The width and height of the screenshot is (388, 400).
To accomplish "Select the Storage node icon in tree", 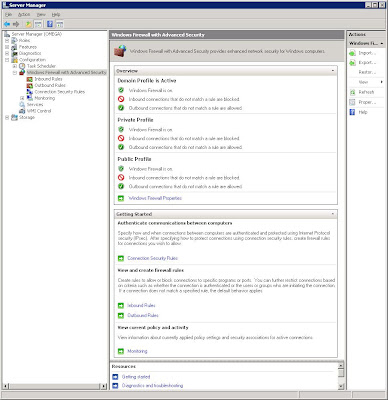I will pos(14,117).
